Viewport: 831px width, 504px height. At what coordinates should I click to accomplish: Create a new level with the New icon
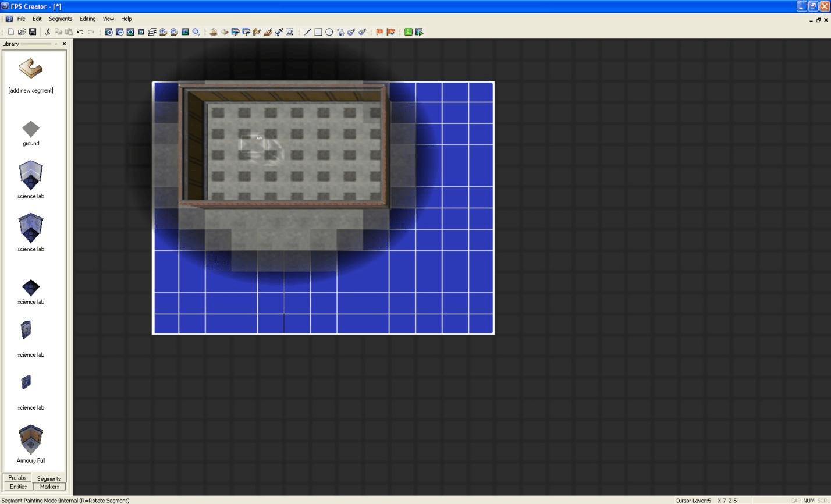pyautogui.click(x=10, y=32)
